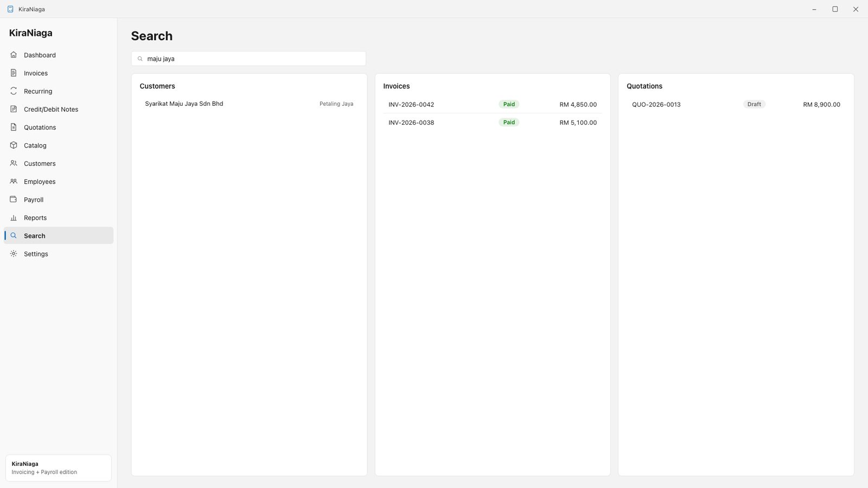Open quotation QUO-2026-0013

(736, 104)
